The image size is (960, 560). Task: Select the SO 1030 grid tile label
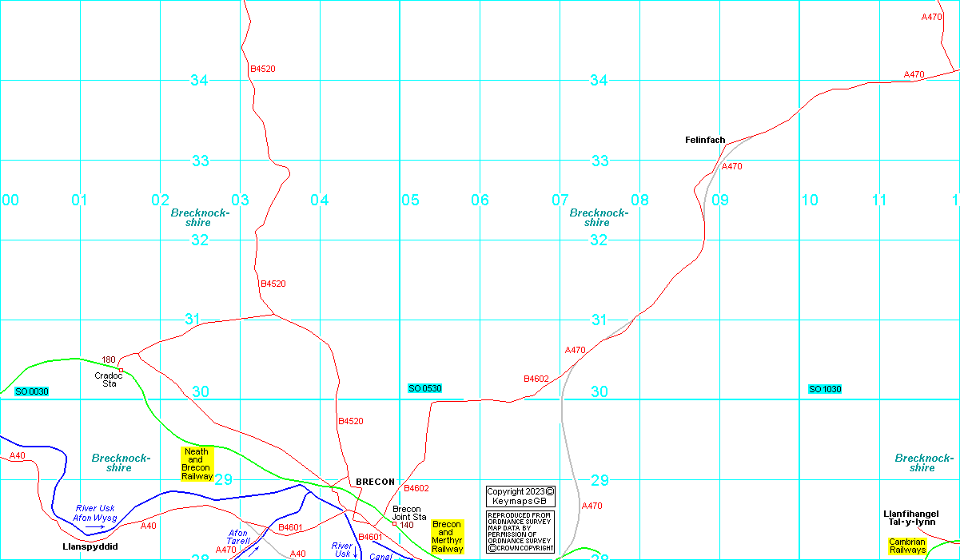pyautogui.click(x=825, y=389)
